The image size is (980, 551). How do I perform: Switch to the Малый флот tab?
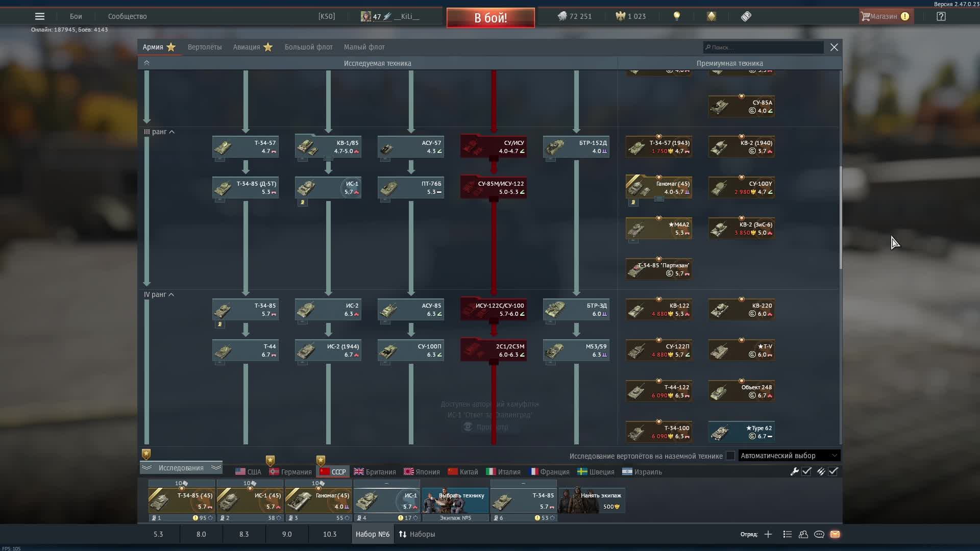364,47
